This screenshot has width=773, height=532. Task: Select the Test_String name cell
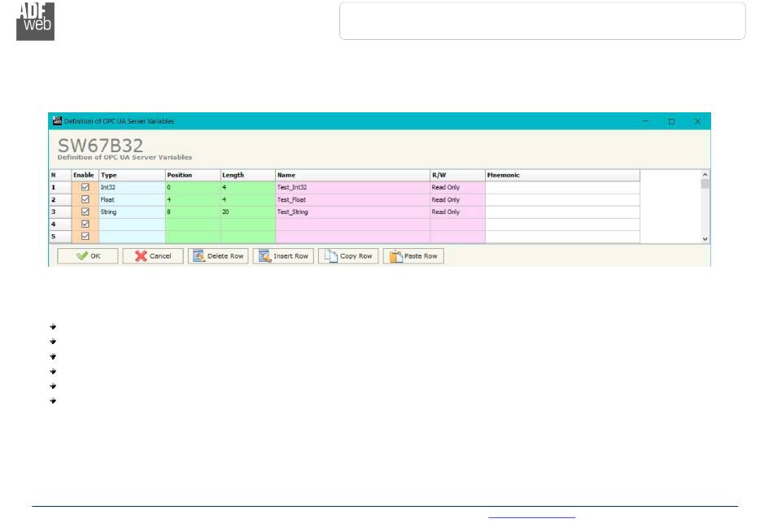[352, 212]
